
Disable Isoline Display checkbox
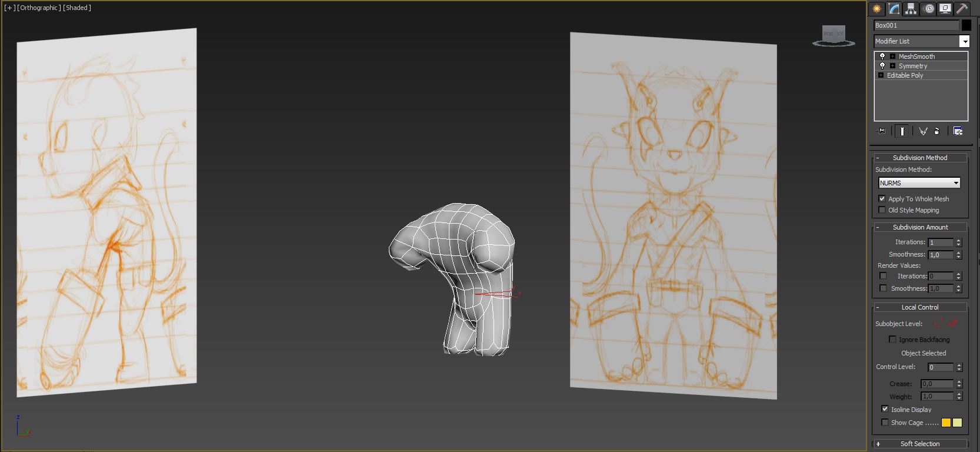(885, 409)
